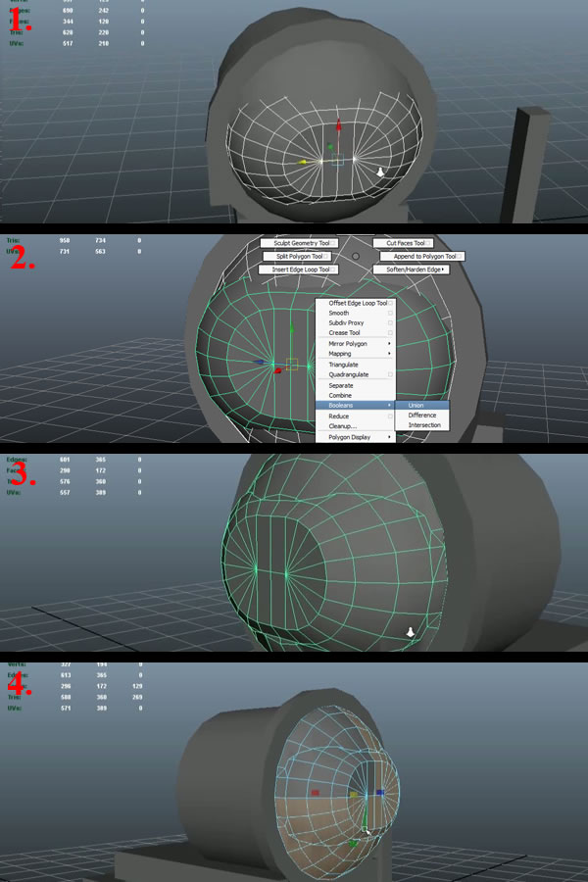This screenshot has width=588, height=882.
Task: Select Intersection boolean operation
Action: pos(424,425)
